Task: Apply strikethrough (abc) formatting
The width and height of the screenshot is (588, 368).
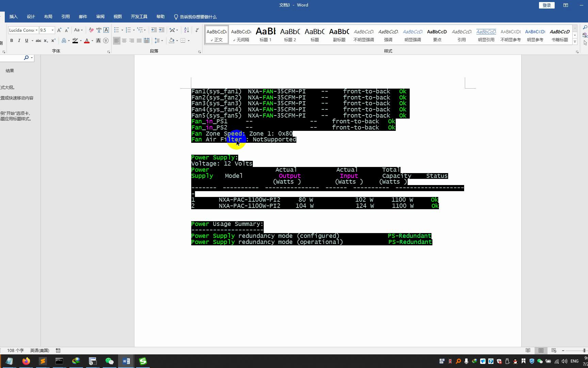Action: tap(38, 41)
